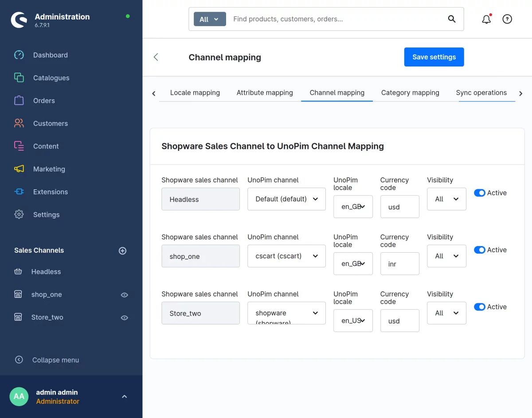Open the Marketing megaphone icon
The height and width of the screenshot is (418, 532).
pyautogui.click(x=19, y=169)
